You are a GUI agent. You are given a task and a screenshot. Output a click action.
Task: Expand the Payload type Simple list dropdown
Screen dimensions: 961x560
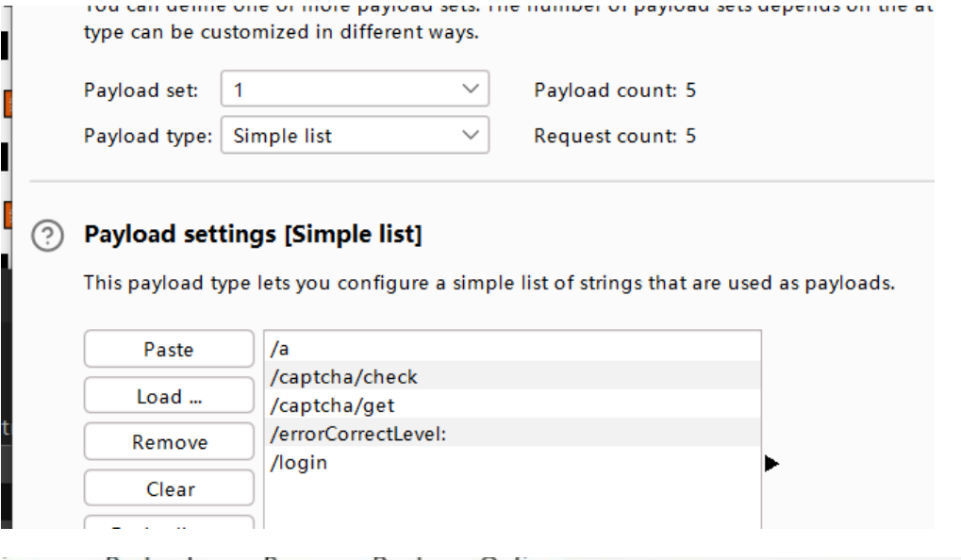pyautogui.click(x=355, y=136)
